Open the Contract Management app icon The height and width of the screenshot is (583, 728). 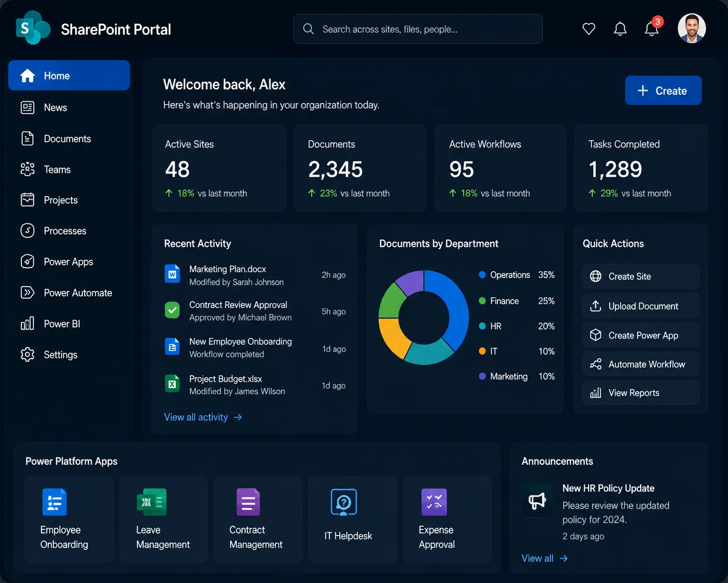point(248,502)
